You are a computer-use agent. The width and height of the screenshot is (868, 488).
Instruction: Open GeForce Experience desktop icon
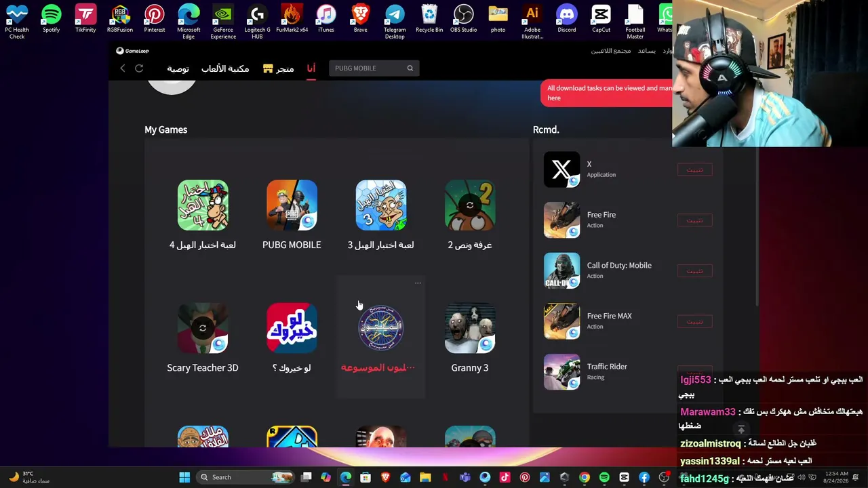tap(223, 22)
